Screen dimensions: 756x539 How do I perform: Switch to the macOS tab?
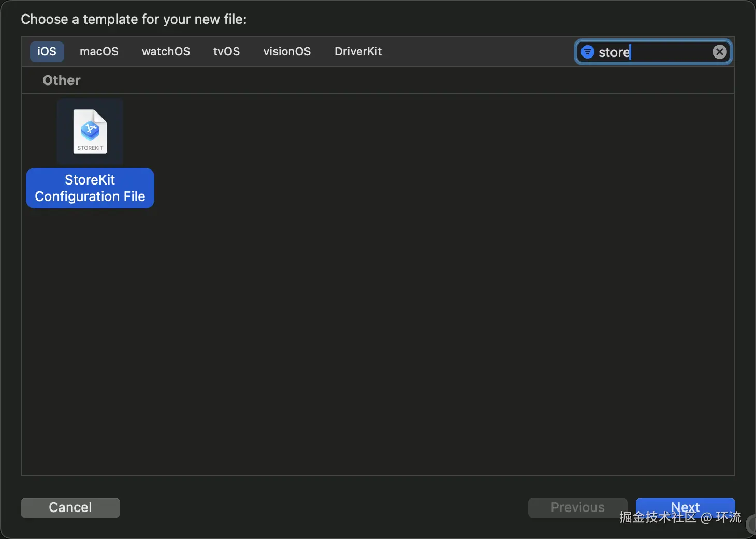point(99,52)
